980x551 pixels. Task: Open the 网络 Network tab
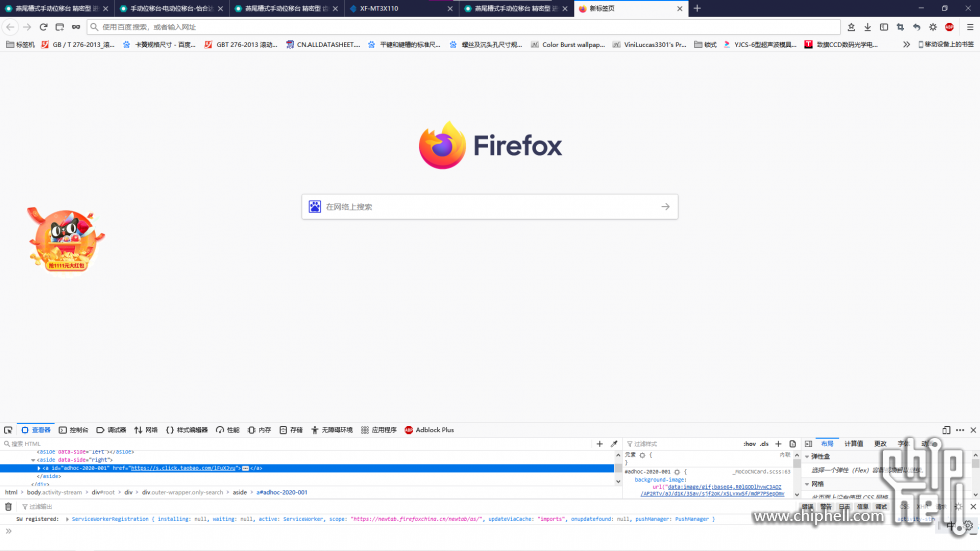pos(146,430)
